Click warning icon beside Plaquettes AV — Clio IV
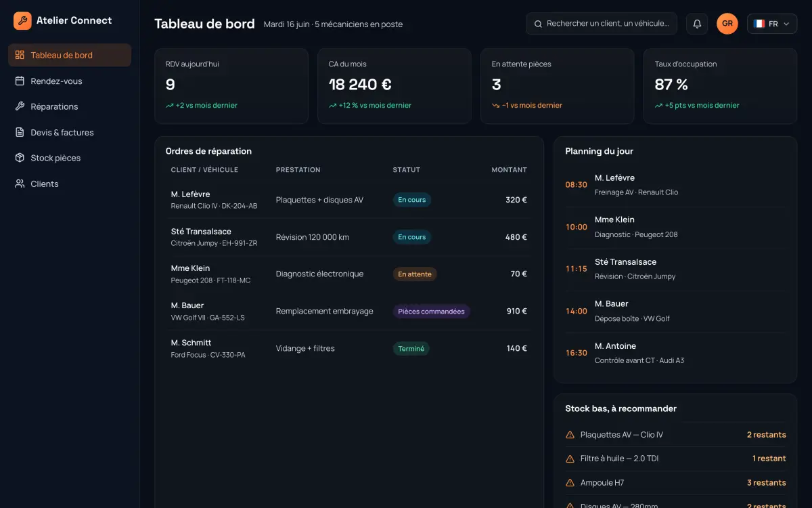Viewport: 812px width, 508px height. (x=570, y=435)
